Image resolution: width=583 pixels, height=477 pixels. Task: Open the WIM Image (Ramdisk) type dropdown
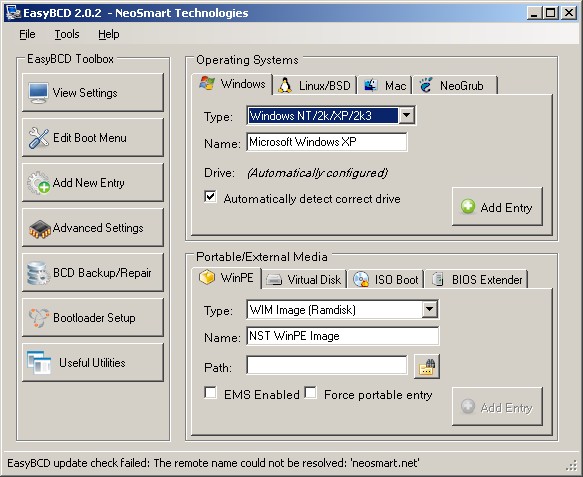(429, 309)
